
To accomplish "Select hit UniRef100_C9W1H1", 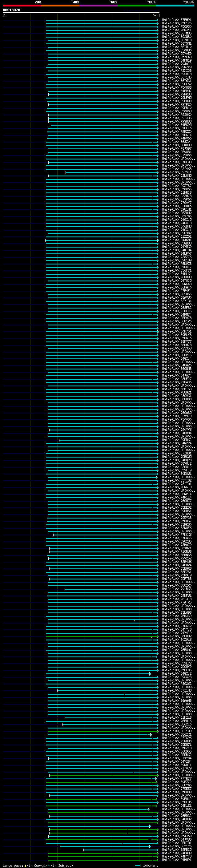I will [176, 210].
